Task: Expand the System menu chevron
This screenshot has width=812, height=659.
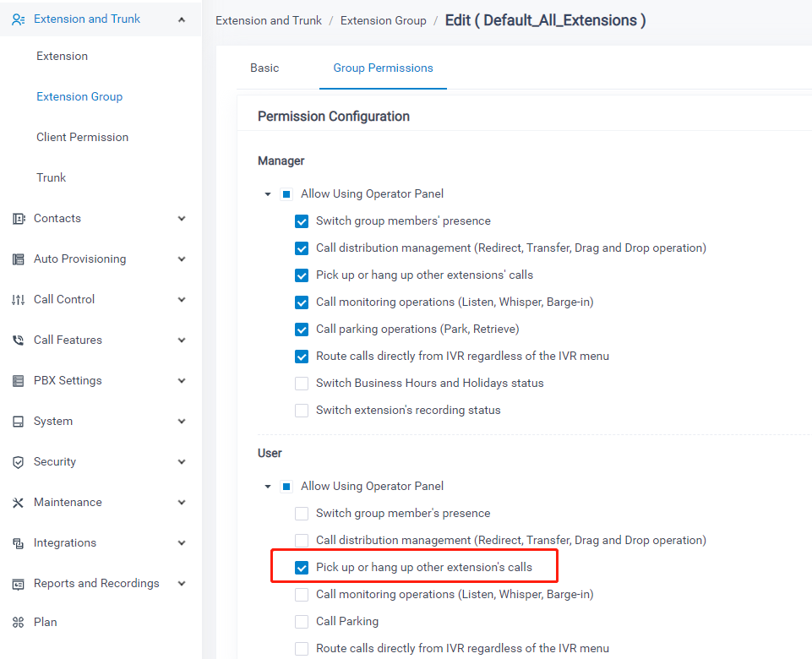Action: click(x=182, y=422)
